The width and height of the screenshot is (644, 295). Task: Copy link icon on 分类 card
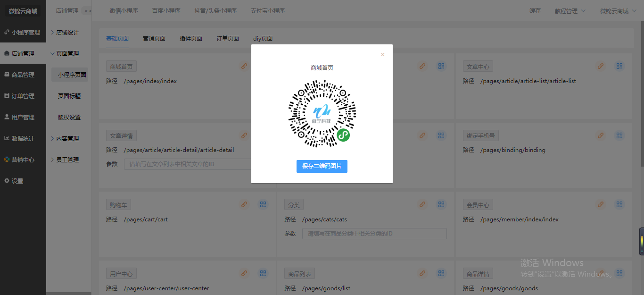(422, 205)
